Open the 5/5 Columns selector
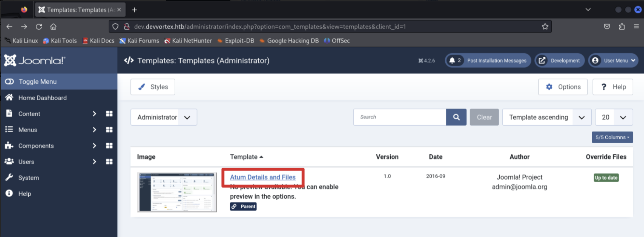Viewport: 644px width, 237px height. 612,137
